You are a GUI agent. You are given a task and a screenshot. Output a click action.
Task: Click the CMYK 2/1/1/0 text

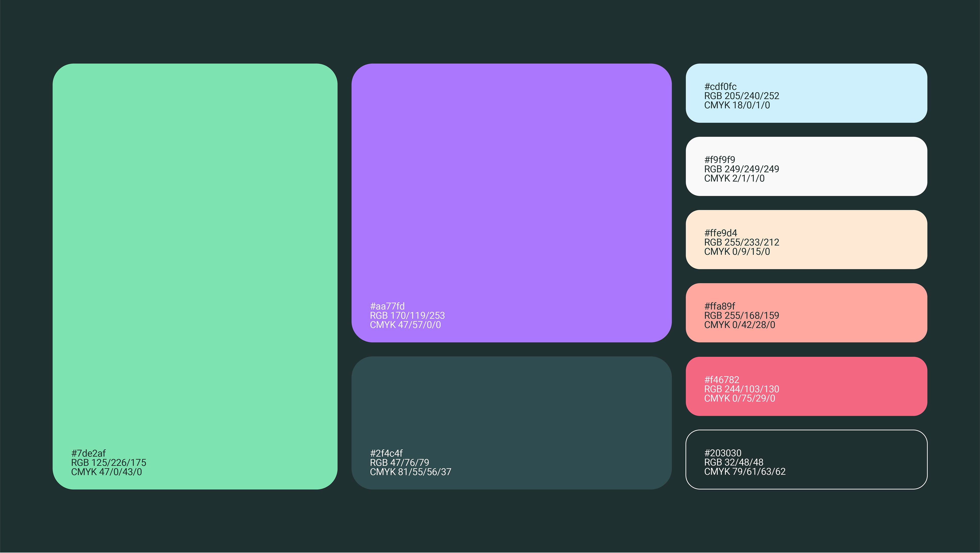pos(734,178)
